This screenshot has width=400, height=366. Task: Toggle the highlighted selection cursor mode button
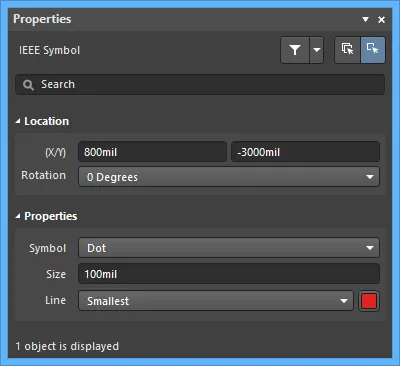(373, 50)
